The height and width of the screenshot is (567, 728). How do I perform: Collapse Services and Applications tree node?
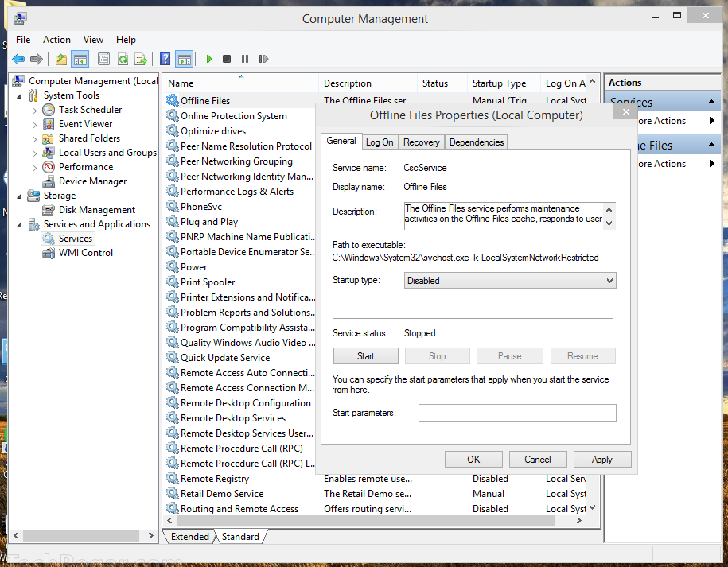coord(20,225)
